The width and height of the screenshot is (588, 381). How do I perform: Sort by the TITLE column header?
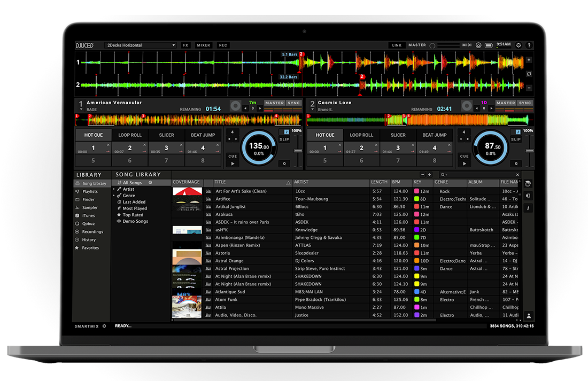pyautogui.click(x=252, y=182)
